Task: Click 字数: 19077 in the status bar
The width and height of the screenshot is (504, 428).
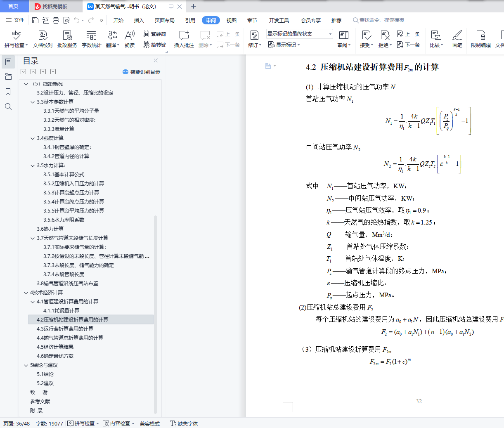Action: pos(50,423)
